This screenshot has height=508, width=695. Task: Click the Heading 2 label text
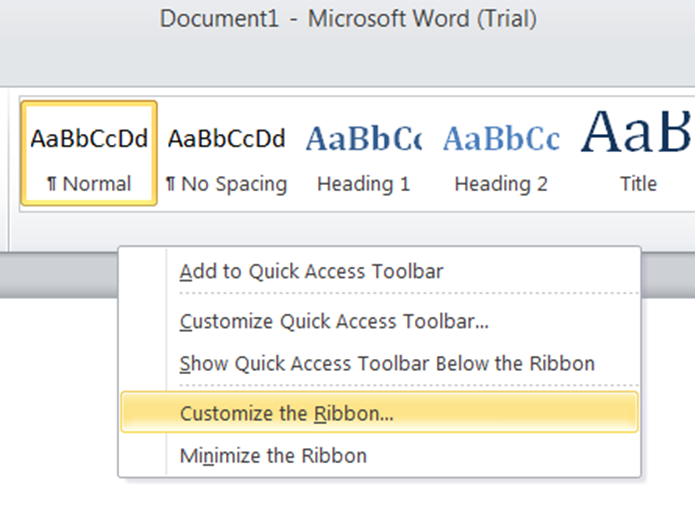click(x=501, y=184)
